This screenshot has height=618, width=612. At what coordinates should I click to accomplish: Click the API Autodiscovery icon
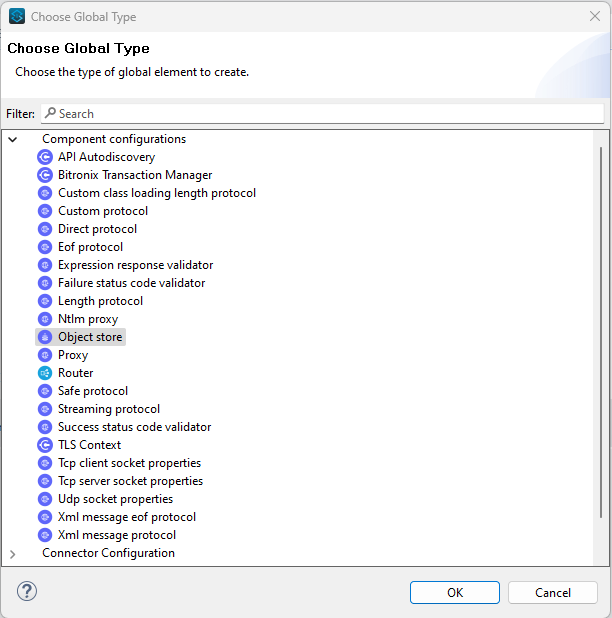click(44, 157)
